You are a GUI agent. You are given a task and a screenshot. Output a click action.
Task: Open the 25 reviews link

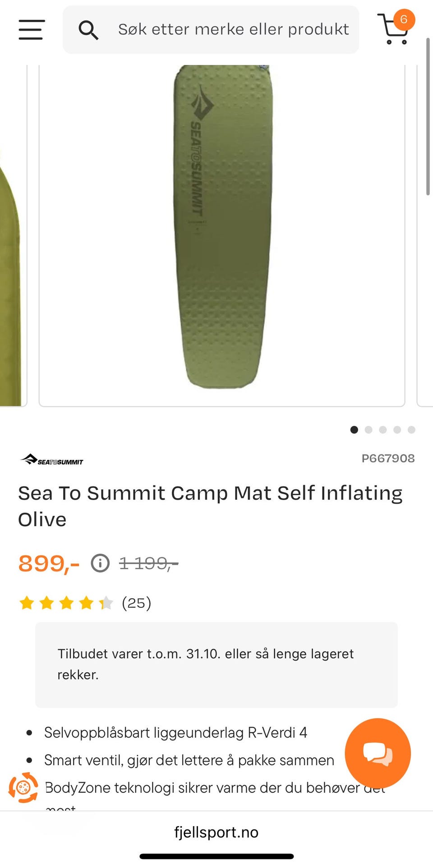[x=136, y=603]
